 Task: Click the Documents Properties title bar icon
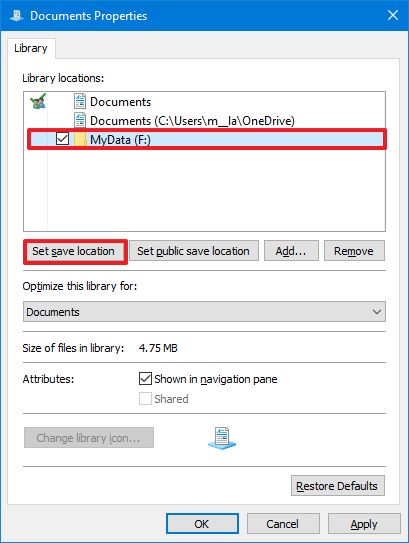[17, 16]
